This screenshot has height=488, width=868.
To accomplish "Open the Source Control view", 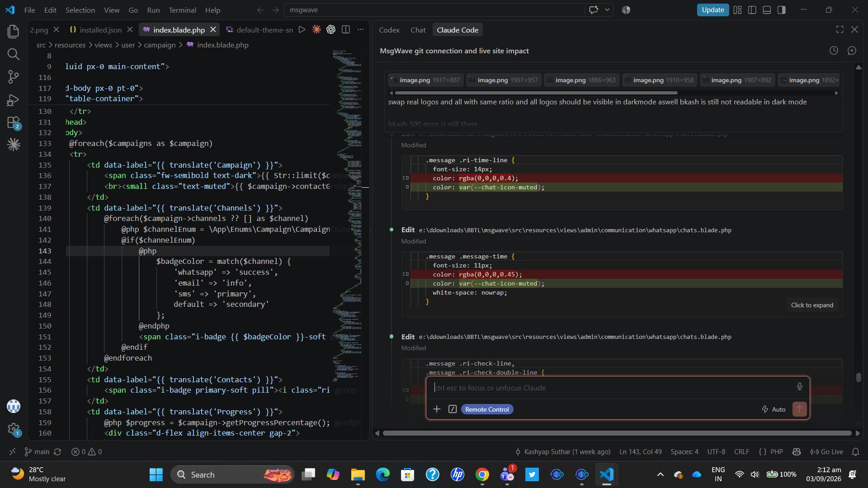I will tap(14, 76).
